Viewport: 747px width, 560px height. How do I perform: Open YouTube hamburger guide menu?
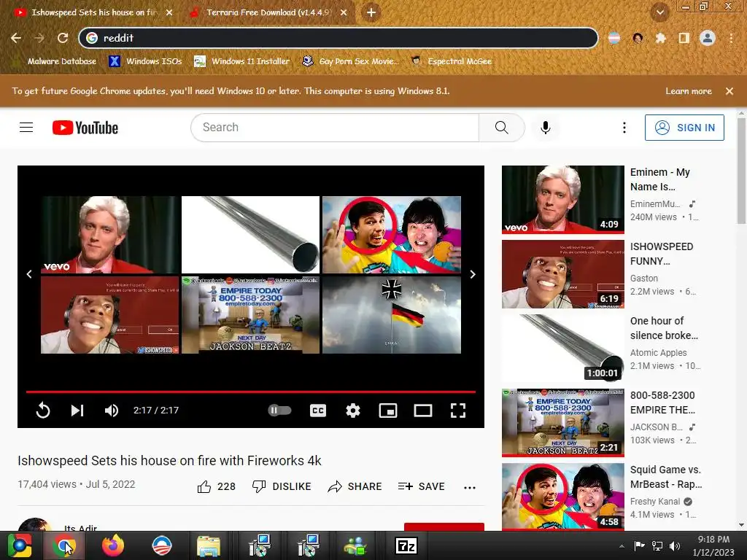click(26, 128)
